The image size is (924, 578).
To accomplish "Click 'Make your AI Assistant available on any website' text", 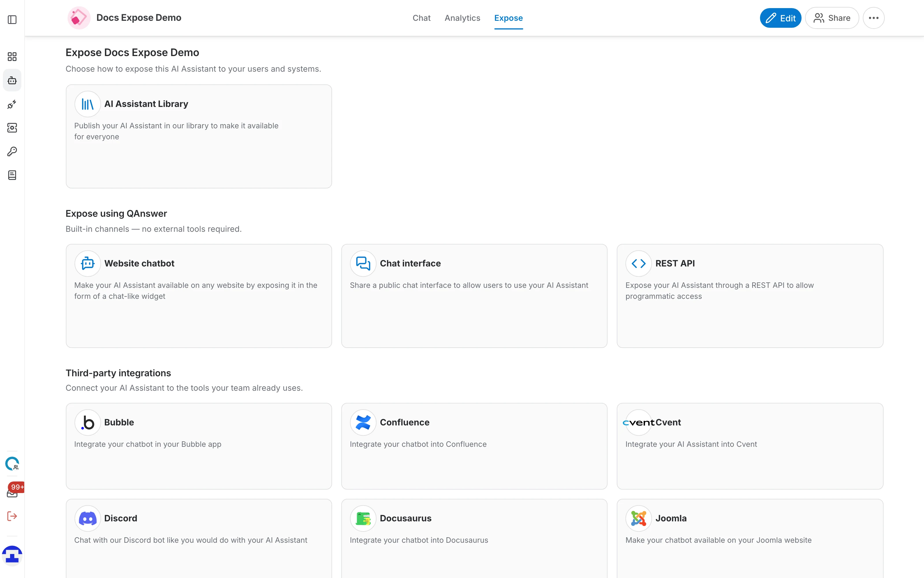I will [x=195, y=290].
